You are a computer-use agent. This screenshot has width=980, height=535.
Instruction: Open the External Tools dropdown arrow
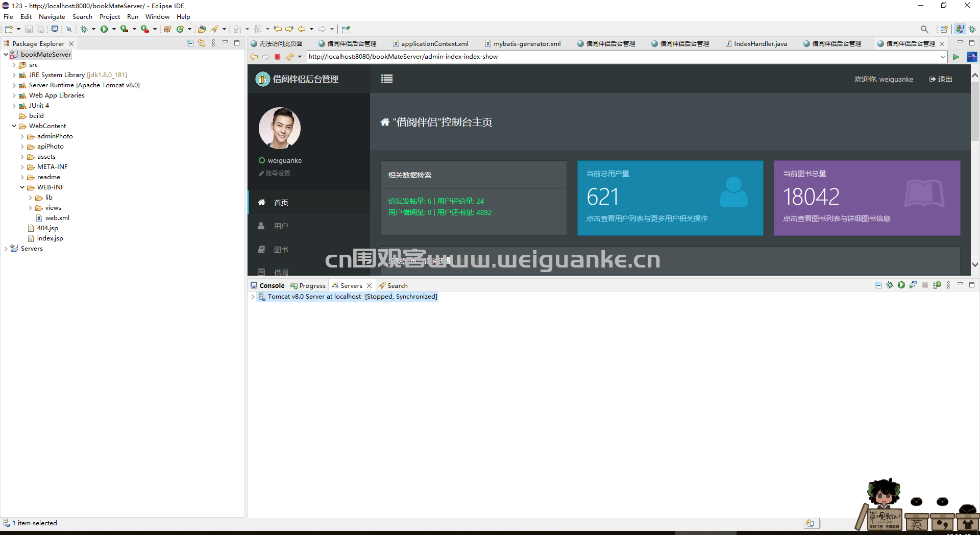point(155,29)
